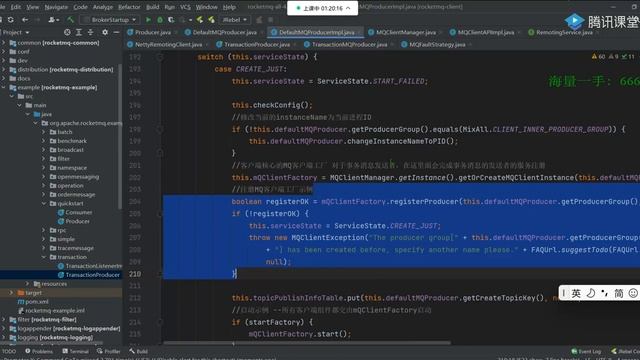Click the Select Opened File target icon

tap(67, 32)
